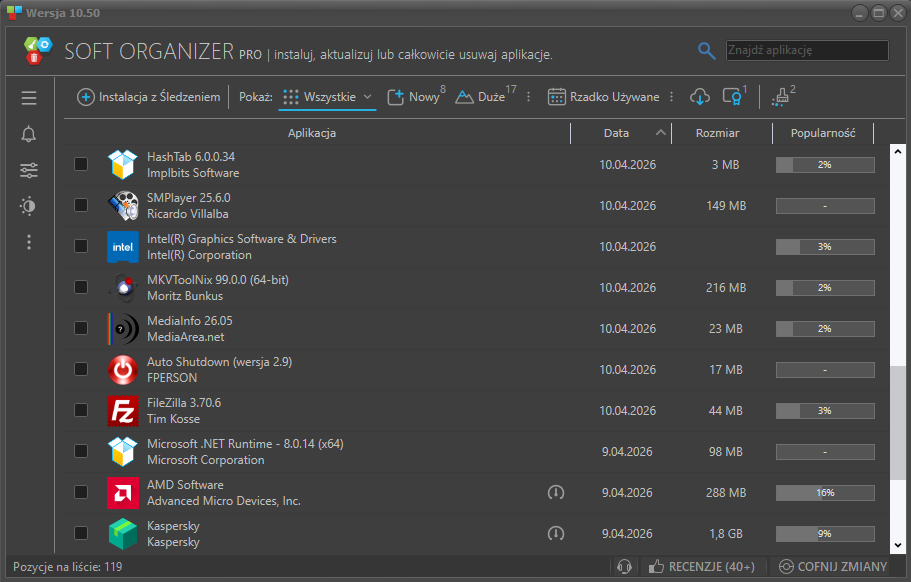911x582 pixels.
Task: Click the Kaspersky application icon
Action: [123, 534]
